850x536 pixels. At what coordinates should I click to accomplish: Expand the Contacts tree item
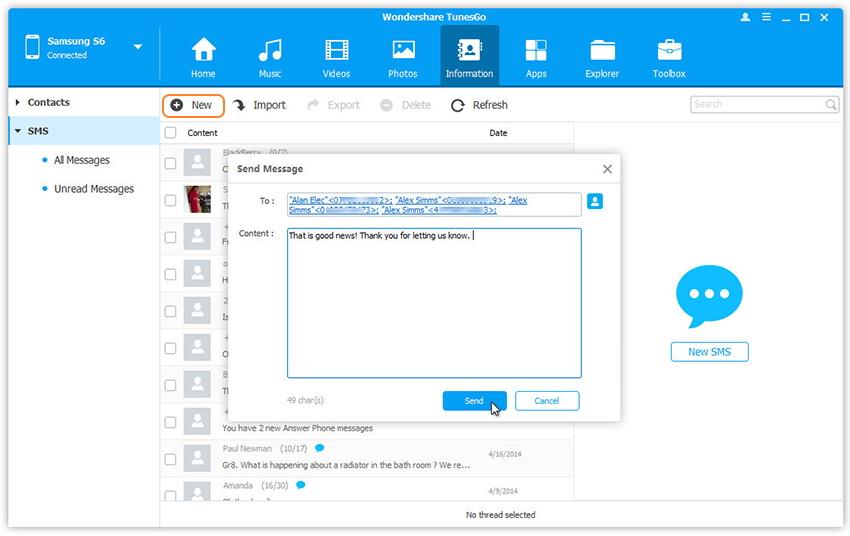tap(19, 102)
